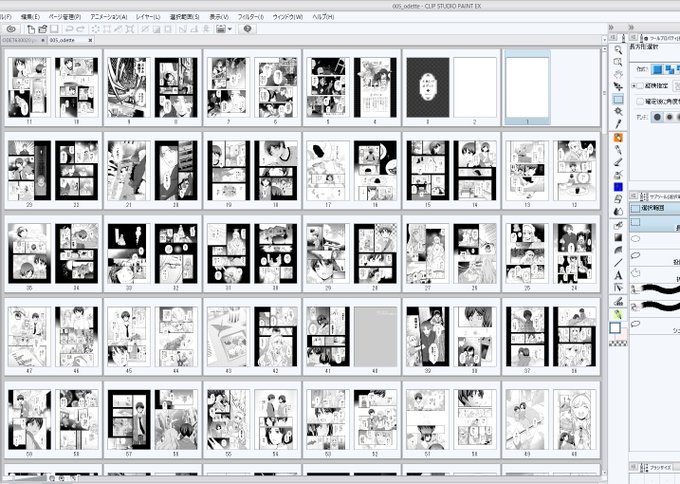Viewport: 680px width, 484px height.
Task: Select the Hand move-view tool
Action: pyautogui.click(x=618, y=74)
